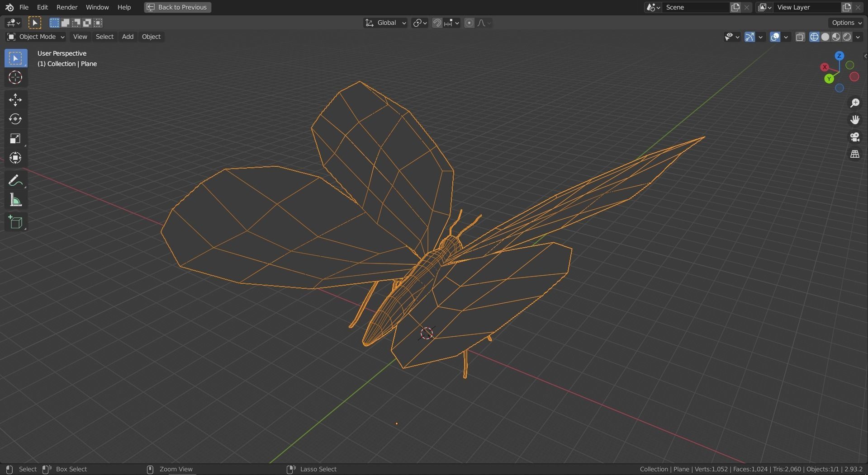Switch to the camera view icon
The height and width of the screenshot is (475, 868).
855,137
